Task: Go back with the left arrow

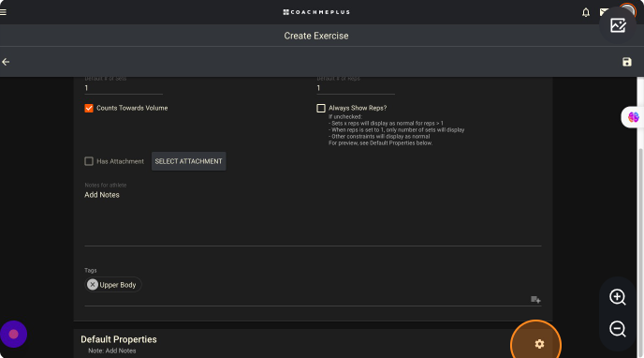Action: (x=6, y=62)
